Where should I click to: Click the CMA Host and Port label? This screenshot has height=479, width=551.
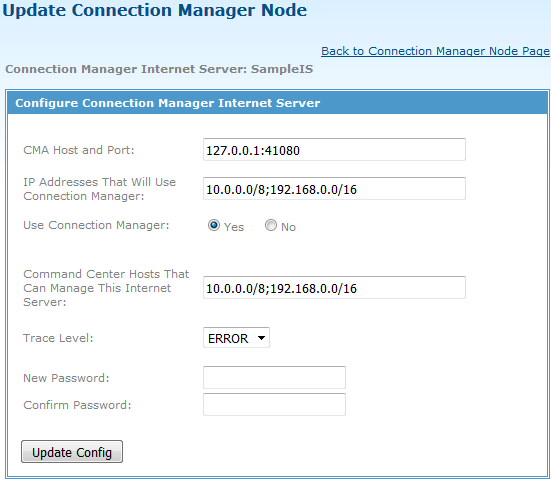tap(79, 150)
